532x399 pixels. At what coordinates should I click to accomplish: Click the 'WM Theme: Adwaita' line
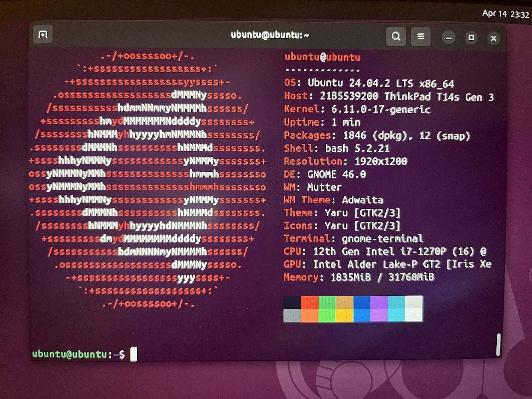click(x=333, y=200)
